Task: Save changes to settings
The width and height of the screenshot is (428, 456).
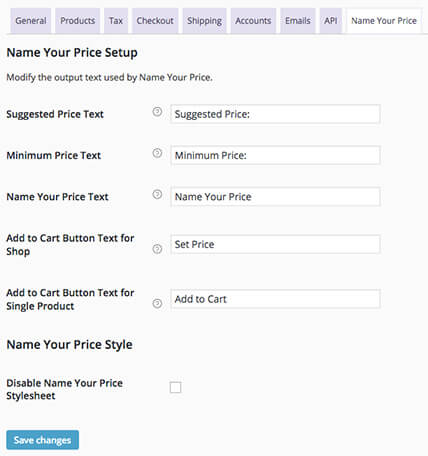Action: [x=43, y=440]
